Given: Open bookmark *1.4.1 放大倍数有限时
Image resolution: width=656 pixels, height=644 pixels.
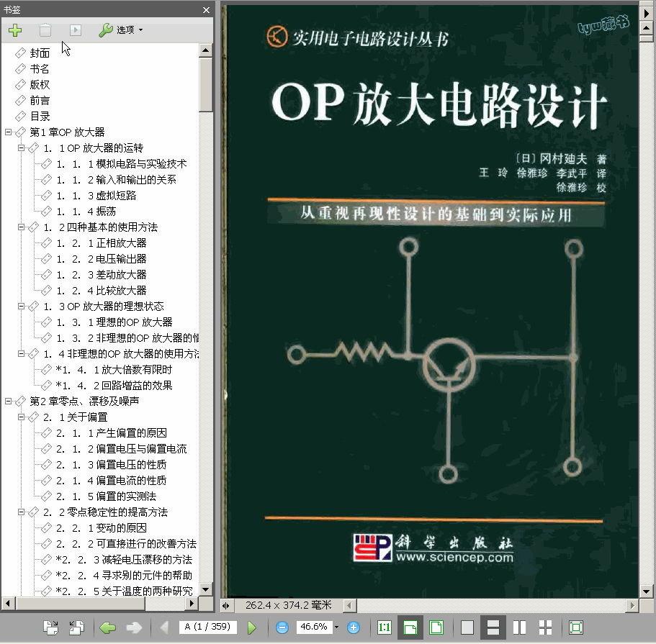Looking at the screenshot, I should tap(114, 370).
